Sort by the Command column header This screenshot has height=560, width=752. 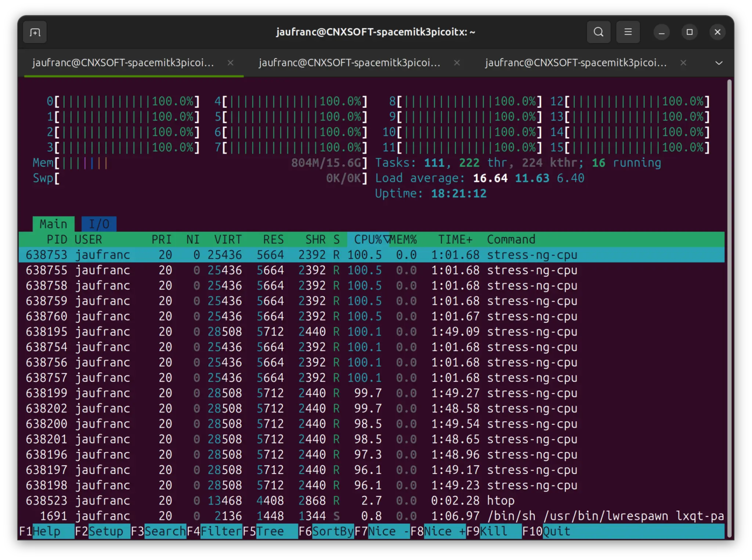pyautogui.click(x=511, y=240)
